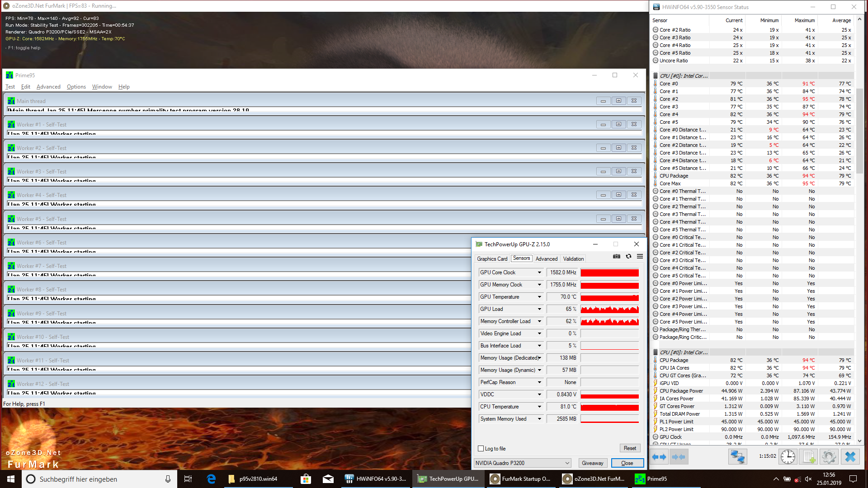The width and height of the screenshot is (868, 488).
Task: Click the GPU-Z Reset button
Action: (x=630, y=448)
